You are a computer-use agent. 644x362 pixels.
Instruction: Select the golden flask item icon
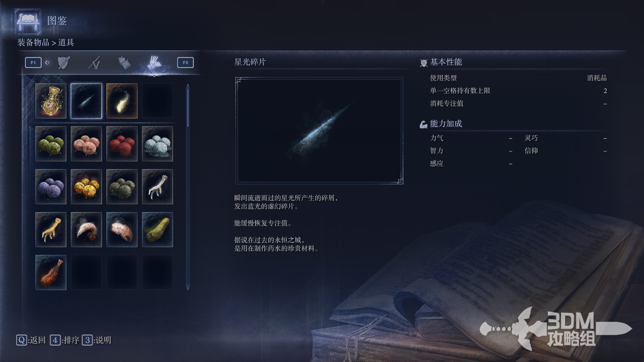pyautogui.click(x=51, y=101)
